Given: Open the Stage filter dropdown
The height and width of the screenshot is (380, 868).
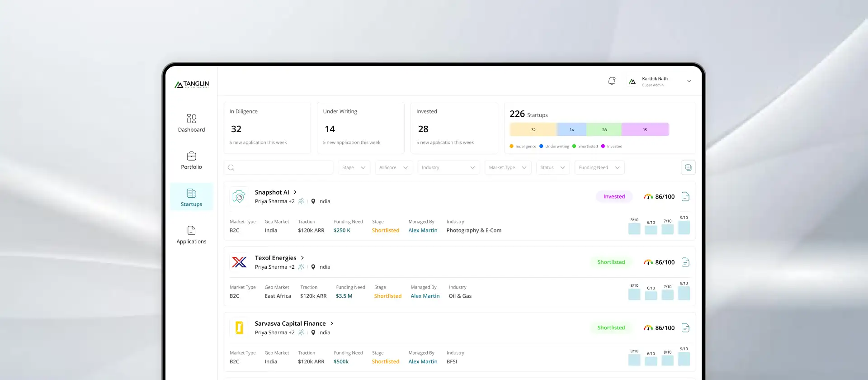Looking at the screenshot, I should pos(354,167).
